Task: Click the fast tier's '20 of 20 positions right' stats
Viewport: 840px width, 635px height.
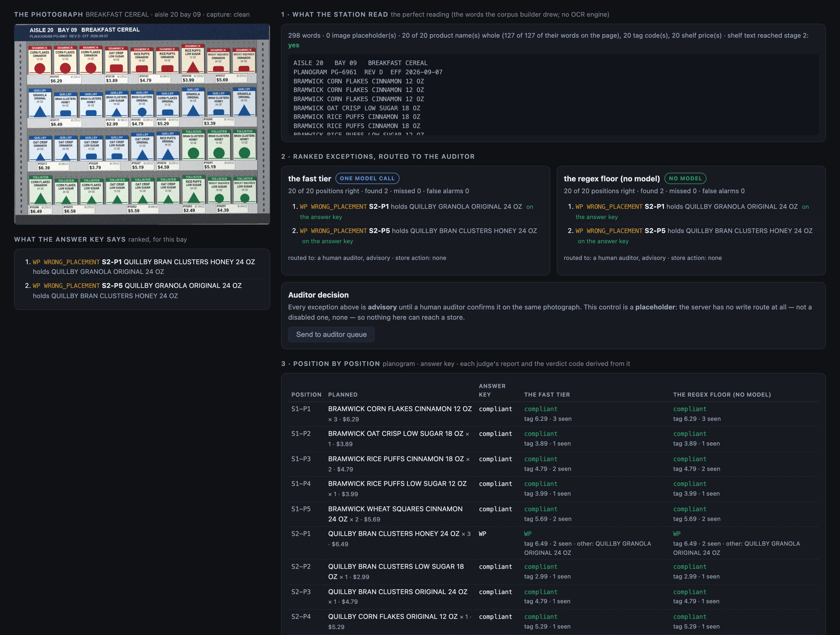Action: (378, 191)
